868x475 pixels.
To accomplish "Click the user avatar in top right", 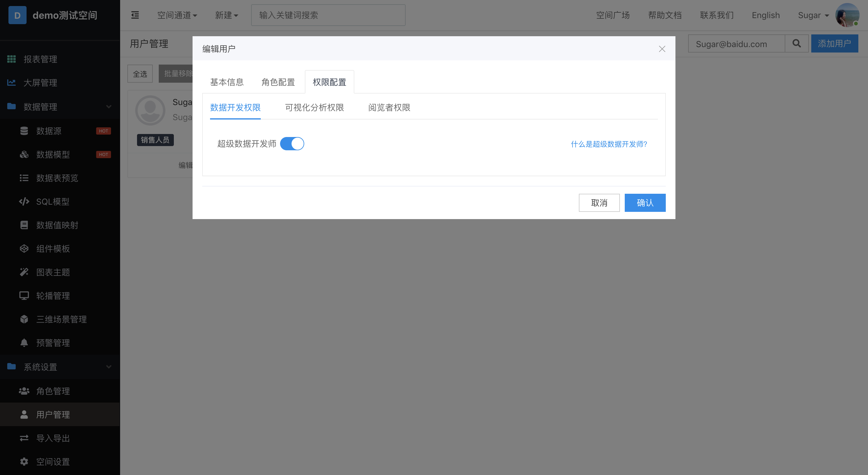I will point(847,15).
